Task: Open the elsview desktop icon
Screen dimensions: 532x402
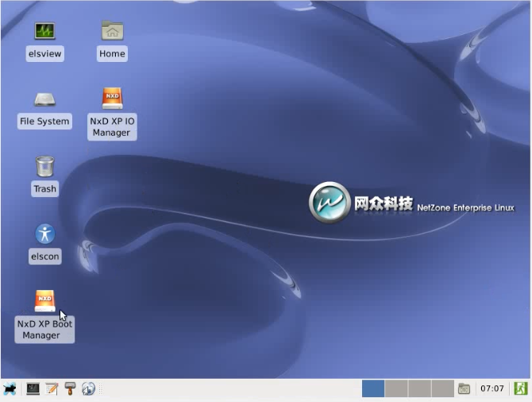Action: (44, 30)
